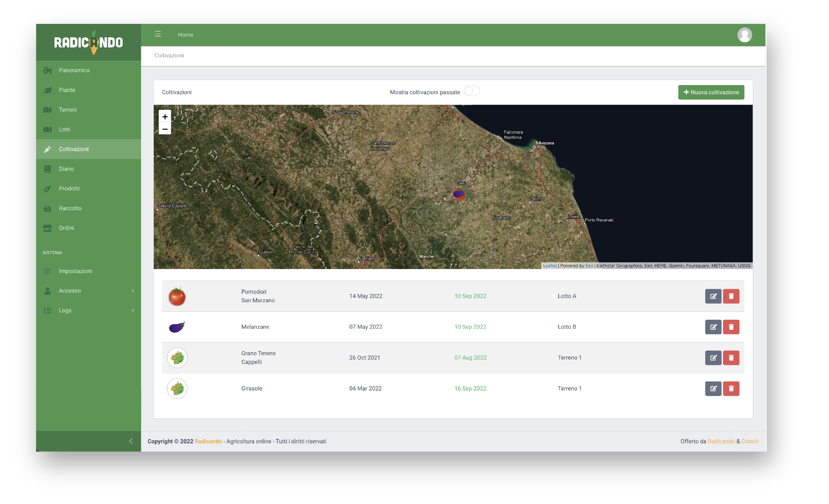Edit the Grano Tenero Cappelli entry
829x504 pixels.
[713, 358]
